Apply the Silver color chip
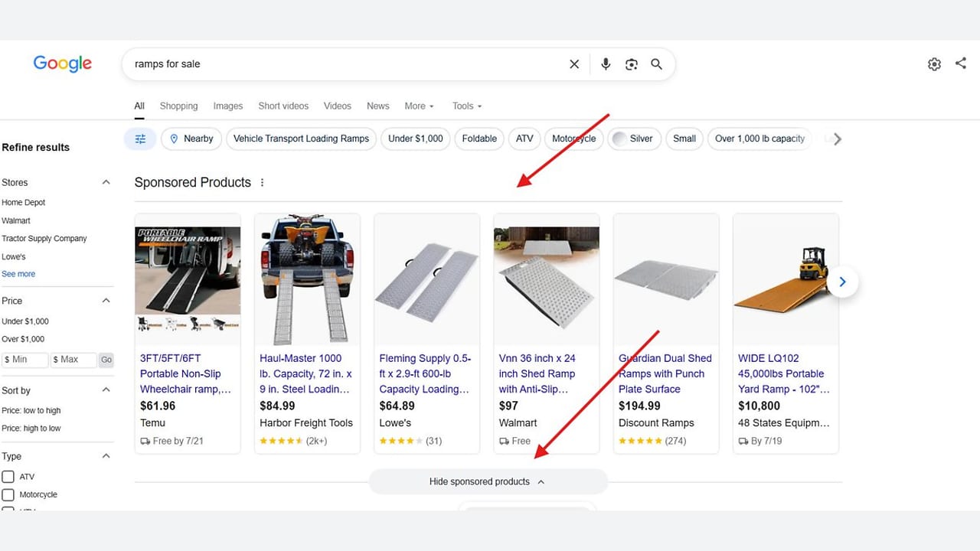Viewport: 980px width, 551px height. pos(633,139)
